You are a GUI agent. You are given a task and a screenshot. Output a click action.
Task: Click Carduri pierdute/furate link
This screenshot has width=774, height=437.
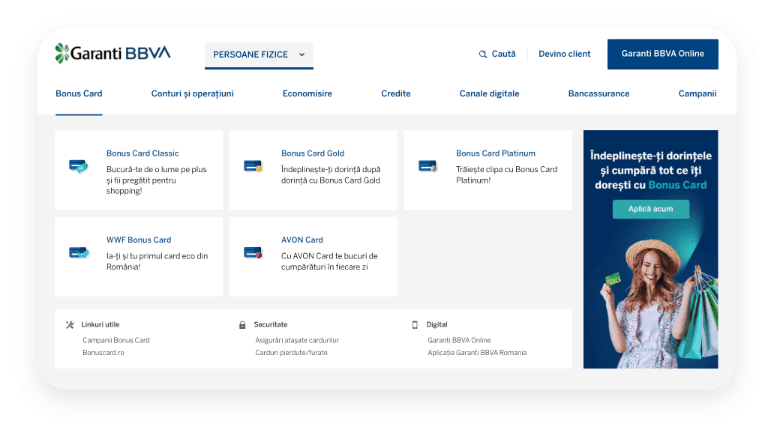coord(291,353)
